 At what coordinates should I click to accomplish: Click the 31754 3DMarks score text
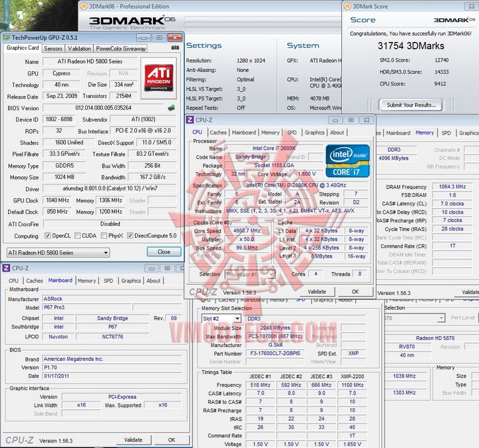(411, 46)
